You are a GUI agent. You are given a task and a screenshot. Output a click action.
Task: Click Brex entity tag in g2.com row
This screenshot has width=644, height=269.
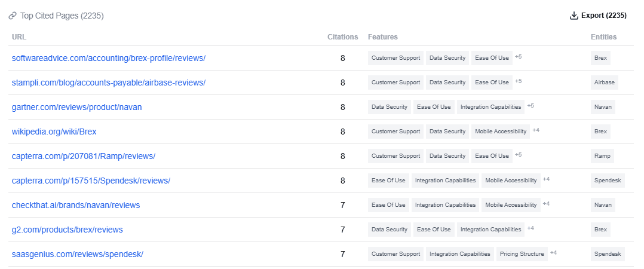[600, 230]
